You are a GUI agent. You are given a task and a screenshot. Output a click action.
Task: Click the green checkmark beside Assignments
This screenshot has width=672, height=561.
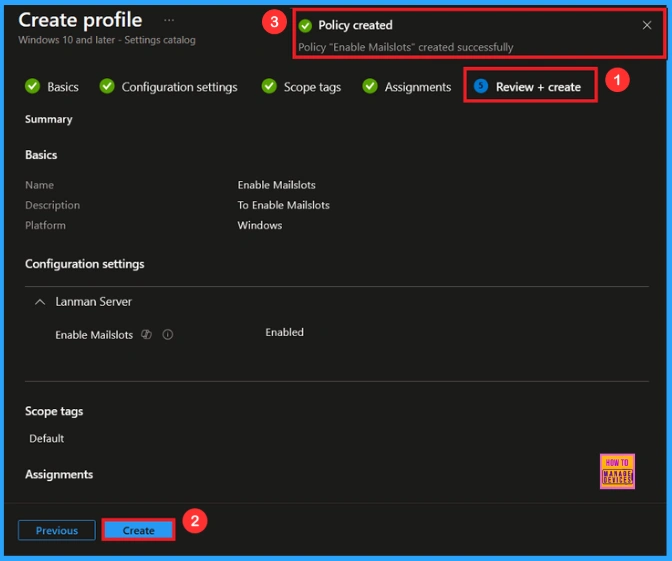tap(370, 87)
